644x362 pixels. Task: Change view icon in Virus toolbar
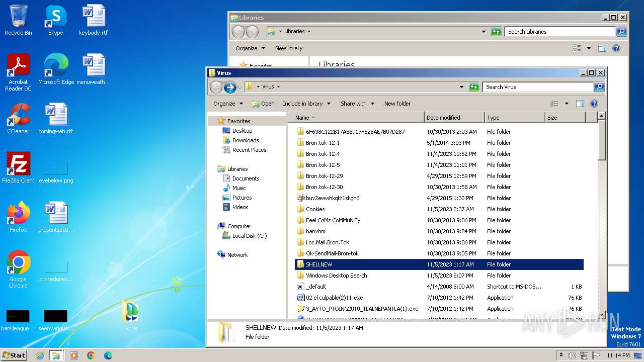pos(554,104)
